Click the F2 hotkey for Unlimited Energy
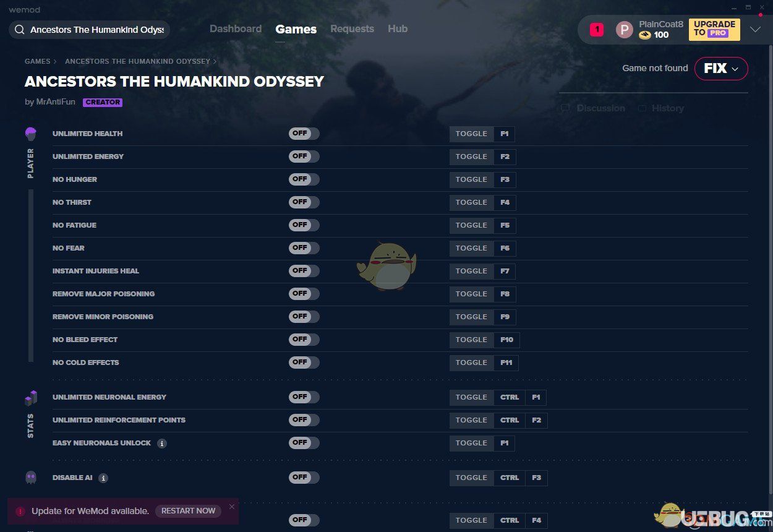The width and height of the screenshot is (773, 532). [505, 157]
